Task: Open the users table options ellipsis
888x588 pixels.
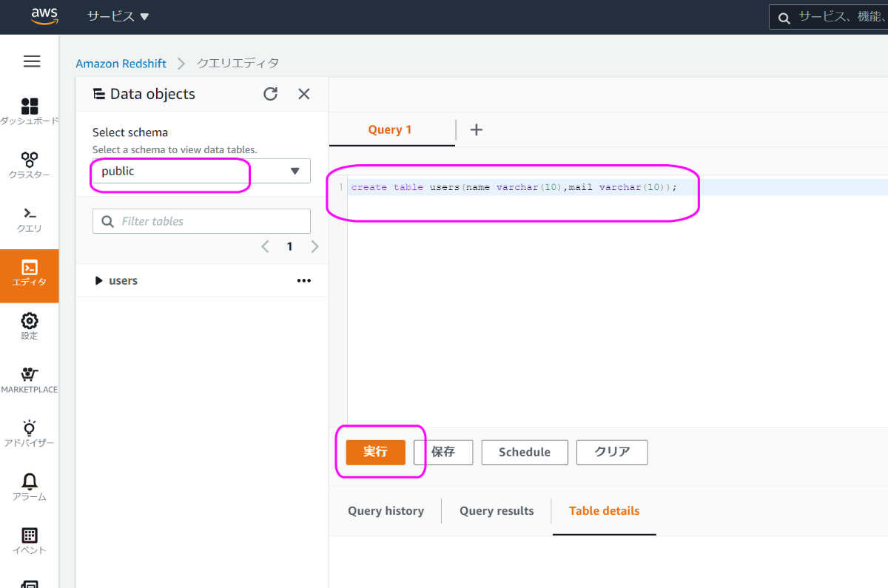Action: tap(303, 281)
